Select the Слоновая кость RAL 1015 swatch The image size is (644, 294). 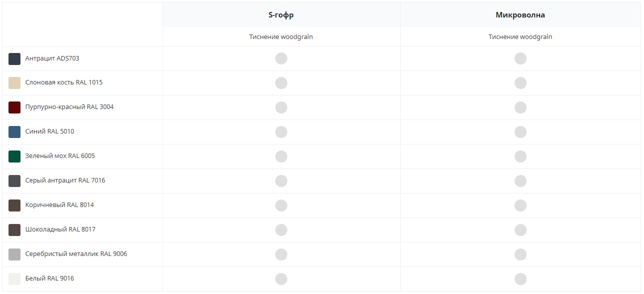[14, 83]
